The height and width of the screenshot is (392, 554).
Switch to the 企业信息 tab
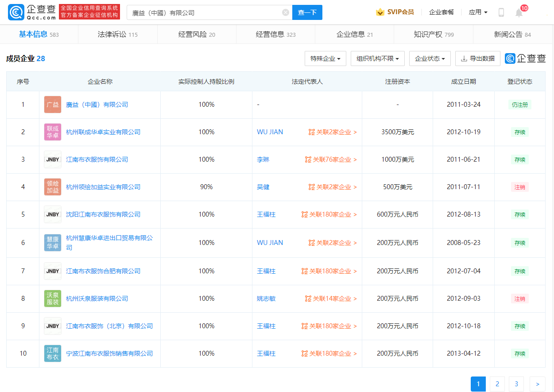[x=354, y=35]
